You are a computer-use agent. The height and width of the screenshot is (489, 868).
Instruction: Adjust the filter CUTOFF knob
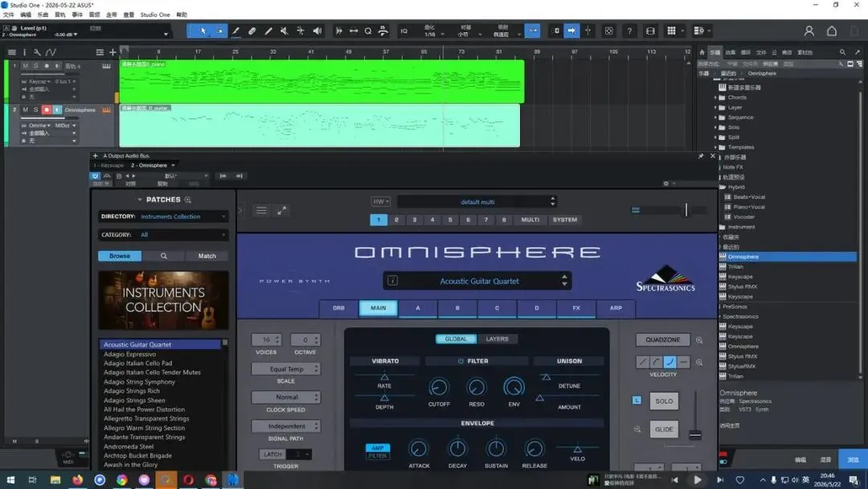(439, 387)
